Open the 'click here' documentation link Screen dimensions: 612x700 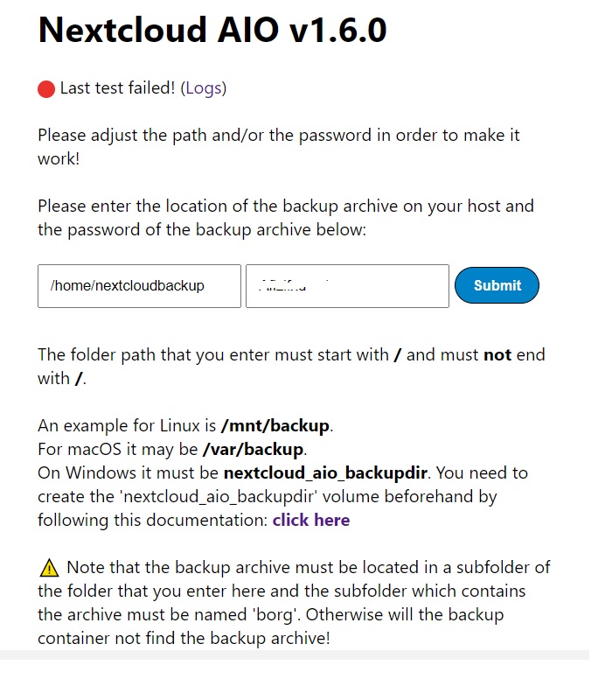tap(311, 520)
